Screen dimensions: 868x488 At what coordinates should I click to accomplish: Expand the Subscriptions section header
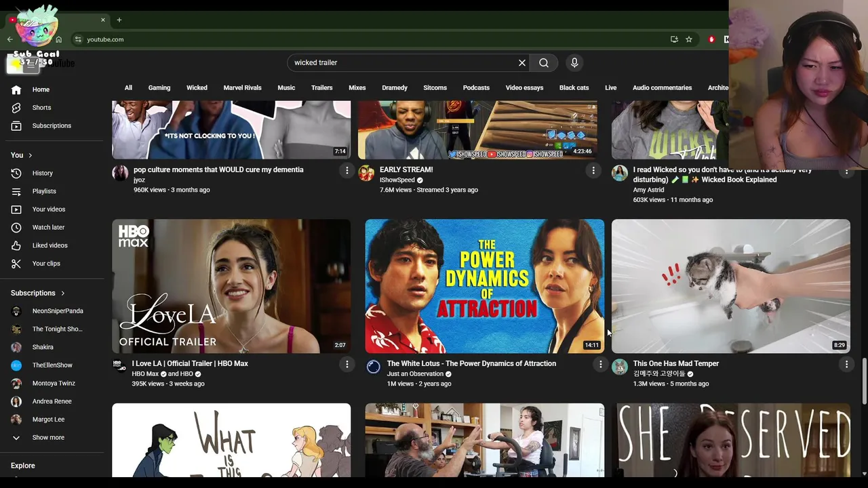point(38,293)
